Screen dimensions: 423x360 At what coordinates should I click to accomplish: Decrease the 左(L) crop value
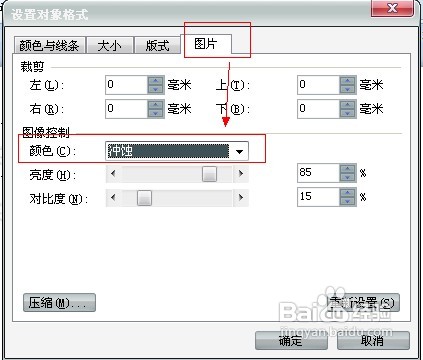[156, 89]
